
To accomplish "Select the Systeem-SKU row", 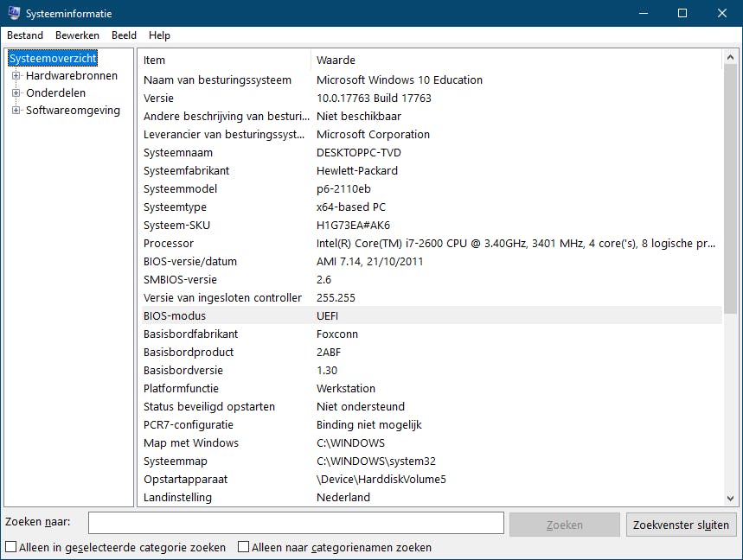I will pyautogui.click(x=432, y=225).
